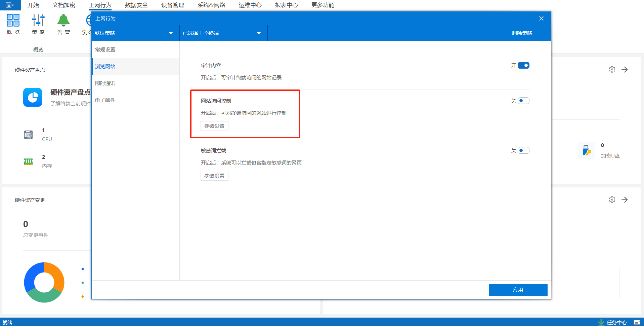Click the 硬件资产盘点 pie chart icon

[x=33, y=97]
